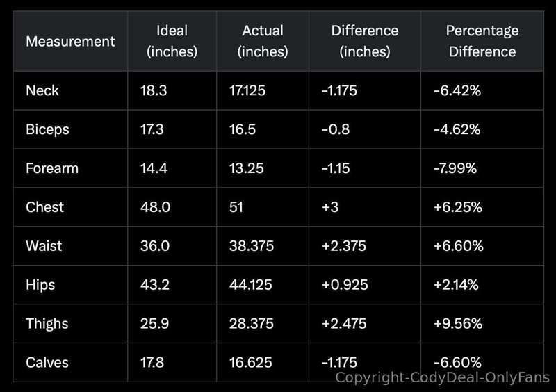This screenshot has width=556, height=392.
Task: Select the Neck row label
Action: pyautogui.click(x=42, y=90)
